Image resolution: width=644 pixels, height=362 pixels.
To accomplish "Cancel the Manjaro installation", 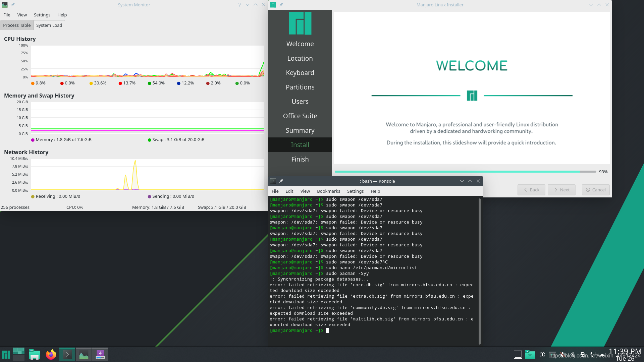I will 596,190.
